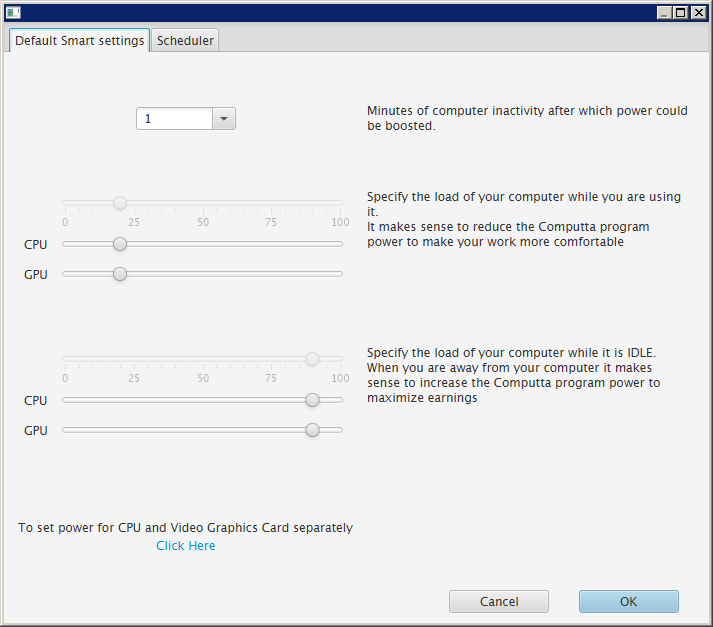713x627 pixels.
Task: Click the combined IDLE load slider thumb
Action: (x=312, y=359)
